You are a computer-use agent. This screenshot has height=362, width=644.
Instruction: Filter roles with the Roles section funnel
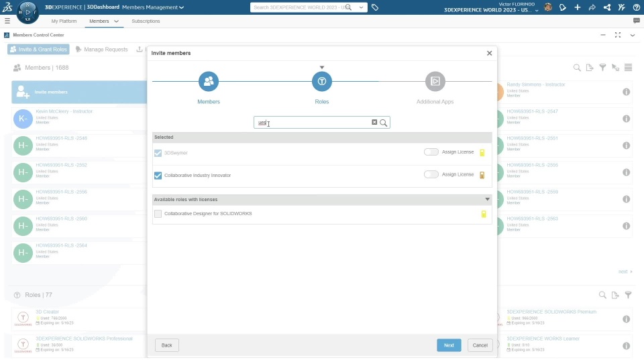point(628,295)
